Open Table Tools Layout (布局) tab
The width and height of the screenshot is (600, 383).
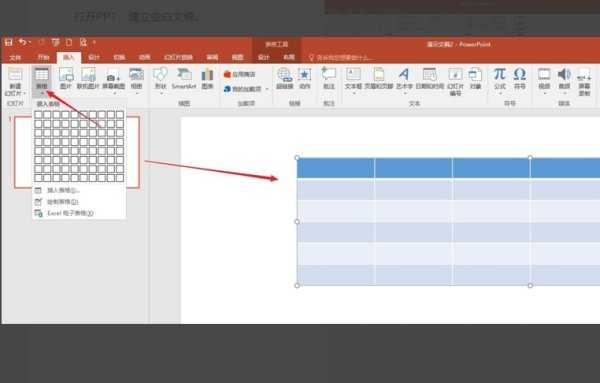click(289, 57)
